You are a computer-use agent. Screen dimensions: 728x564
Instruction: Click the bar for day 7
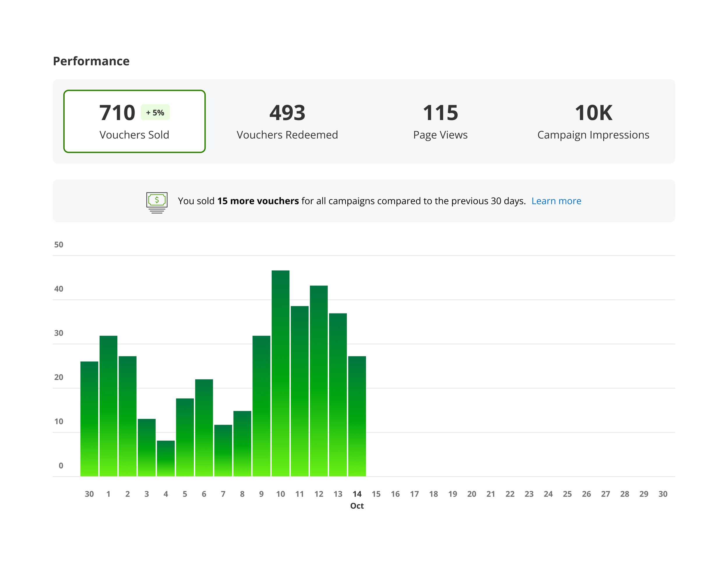tap(223, 450)
